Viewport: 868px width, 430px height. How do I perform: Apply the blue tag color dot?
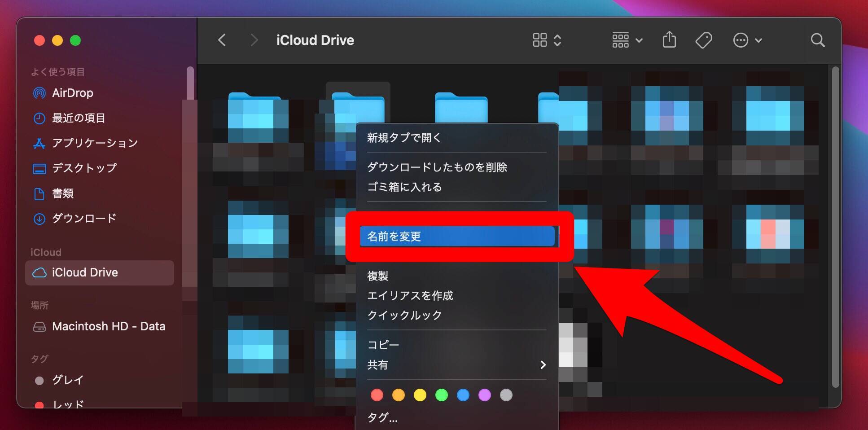(x=463, y=395)
